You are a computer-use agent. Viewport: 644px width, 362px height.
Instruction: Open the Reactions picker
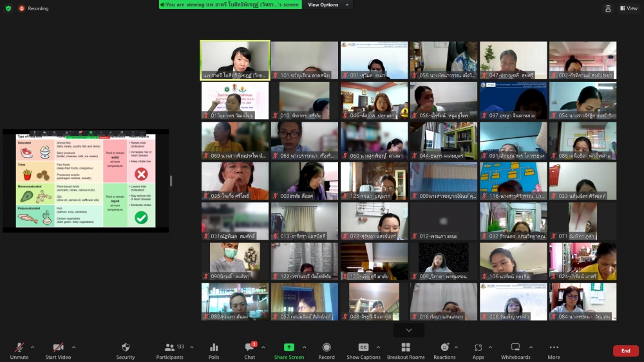tap(444, 350)
